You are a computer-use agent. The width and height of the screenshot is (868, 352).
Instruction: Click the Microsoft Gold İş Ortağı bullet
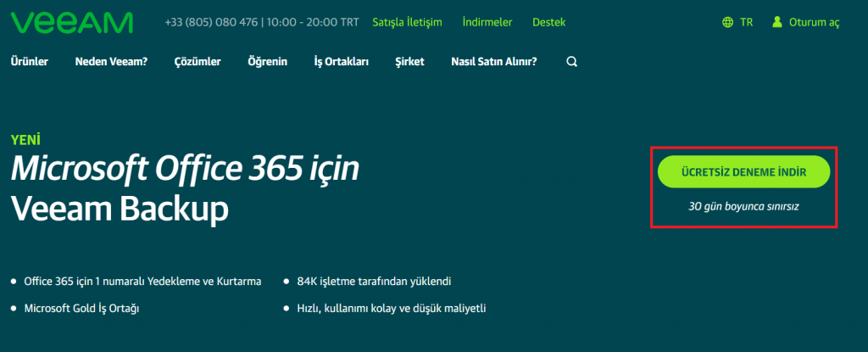pyautogui.click(x=81, y=309)
